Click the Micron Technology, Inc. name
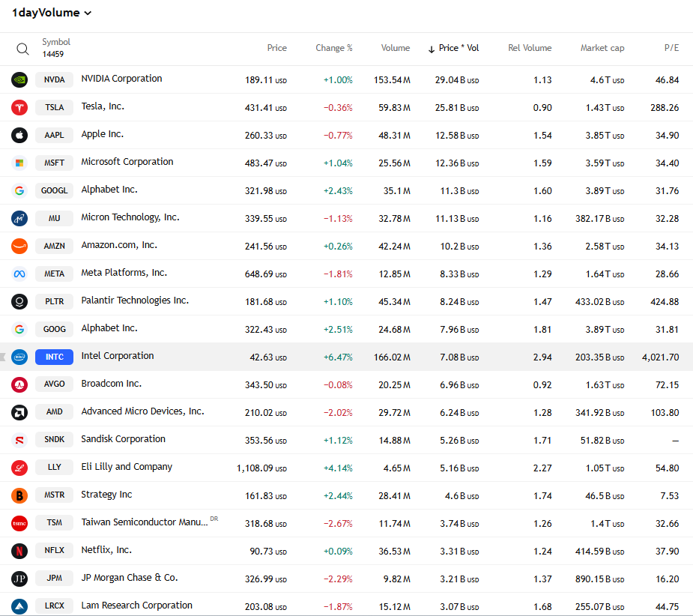 click(x=130, y=217)
